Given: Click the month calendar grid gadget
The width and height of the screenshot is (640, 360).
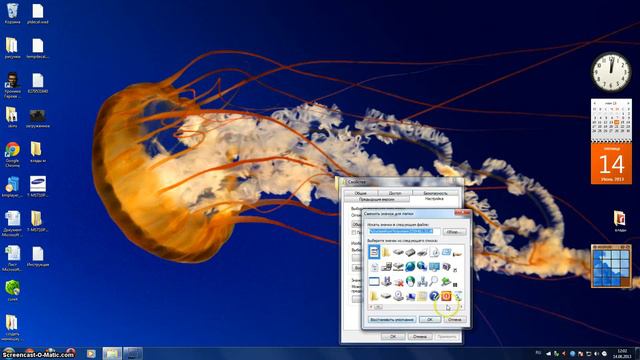Looking at the screenshot, I should point(611,120).
